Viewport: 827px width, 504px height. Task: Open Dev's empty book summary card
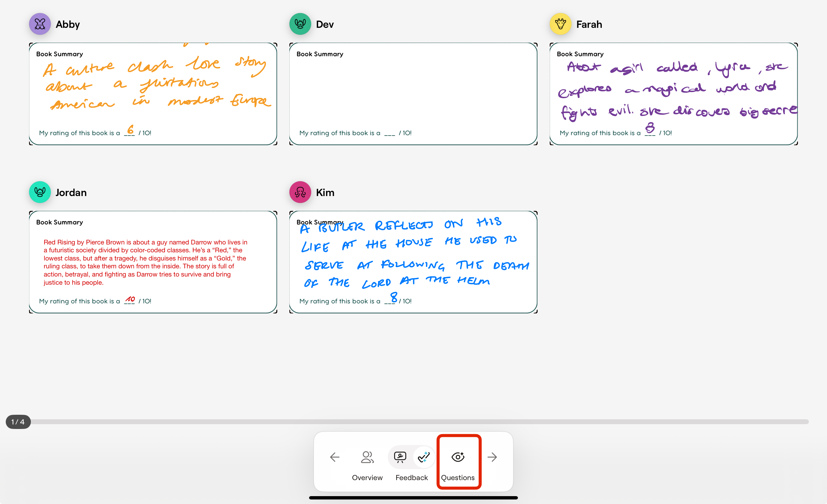tap(413, 94)
